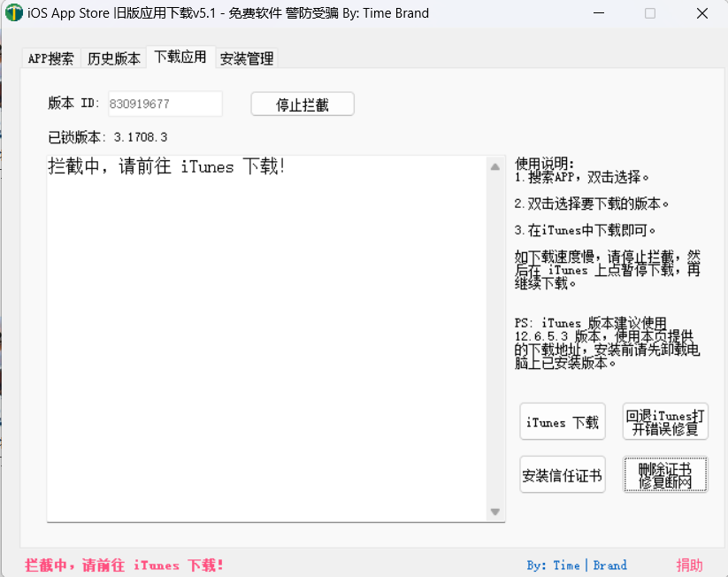
Task: Open the Time link in status bar
Action: 566,565
